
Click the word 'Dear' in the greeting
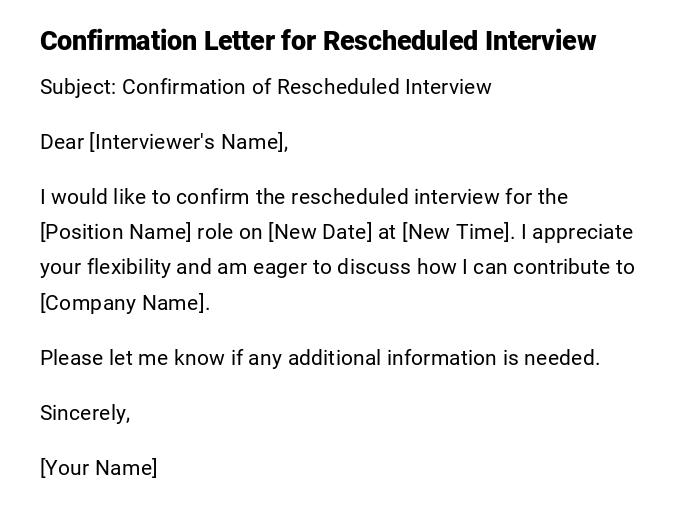pos(62,142)
